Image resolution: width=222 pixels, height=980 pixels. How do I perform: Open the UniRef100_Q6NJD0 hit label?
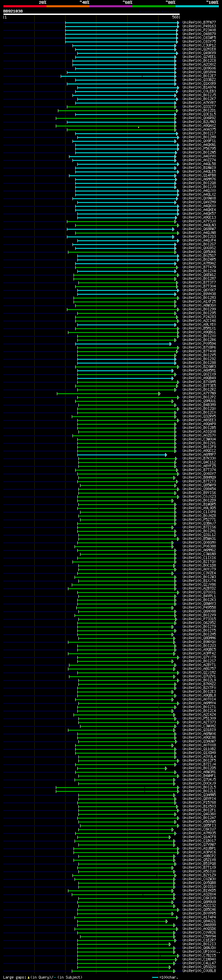[x=199, y=948]
